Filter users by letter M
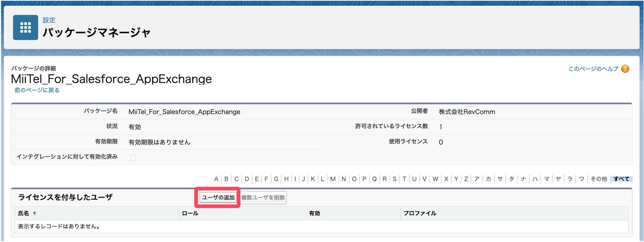 pyautogui.click(x=333, y=179)
